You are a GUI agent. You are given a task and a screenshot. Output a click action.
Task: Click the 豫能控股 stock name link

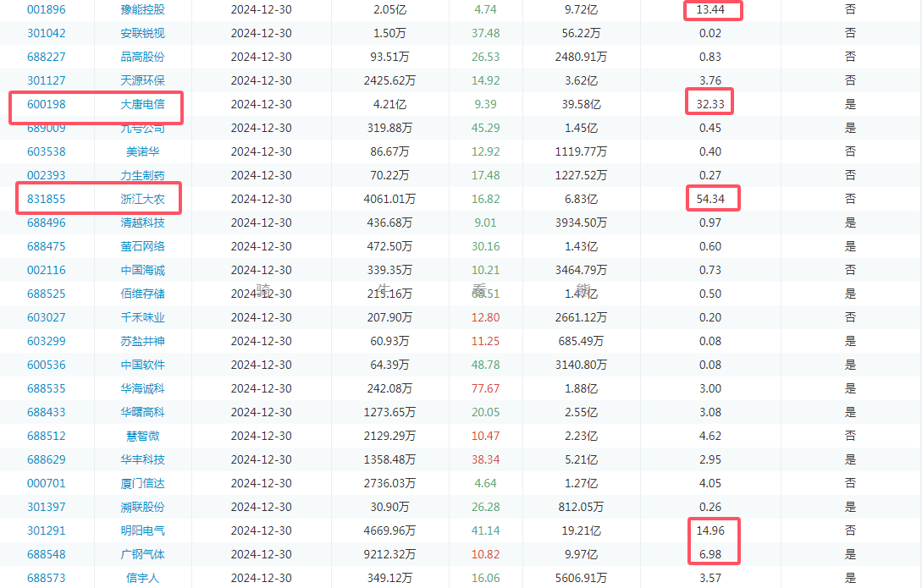(142, 9)
